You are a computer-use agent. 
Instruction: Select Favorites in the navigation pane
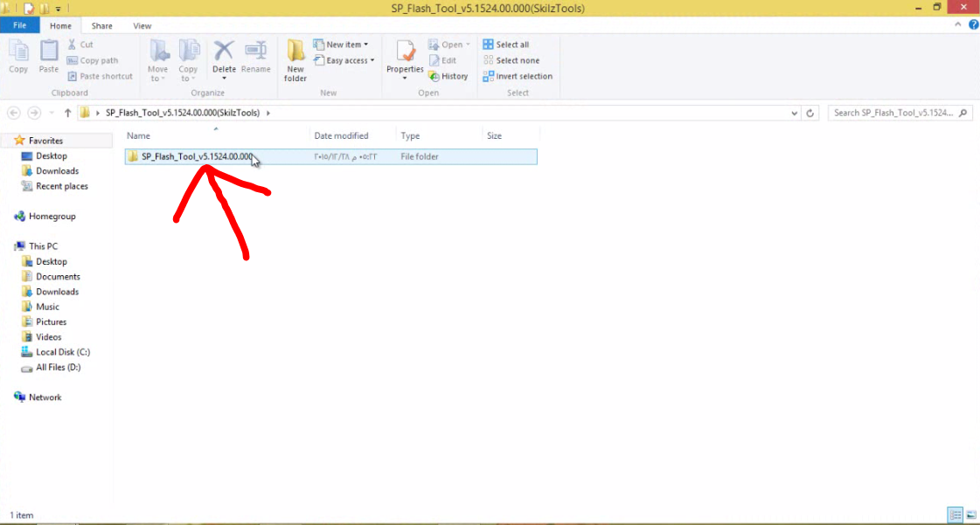pos(45,141)
